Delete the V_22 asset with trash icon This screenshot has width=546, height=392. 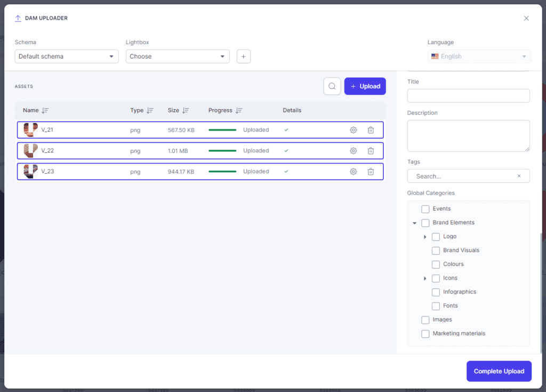click(371, 151)
